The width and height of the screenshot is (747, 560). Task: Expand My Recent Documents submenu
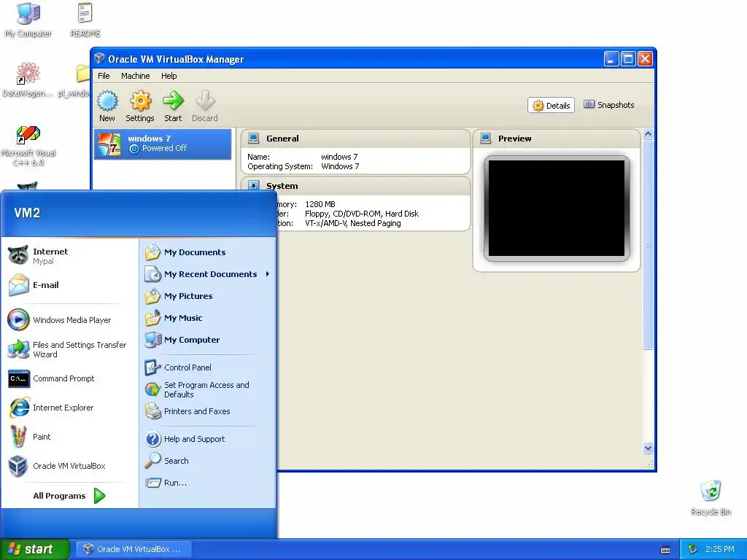tap(208, 274)
